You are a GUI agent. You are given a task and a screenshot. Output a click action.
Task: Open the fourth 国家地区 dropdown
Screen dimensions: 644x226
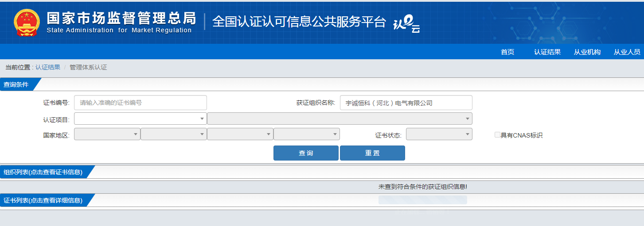307,134
